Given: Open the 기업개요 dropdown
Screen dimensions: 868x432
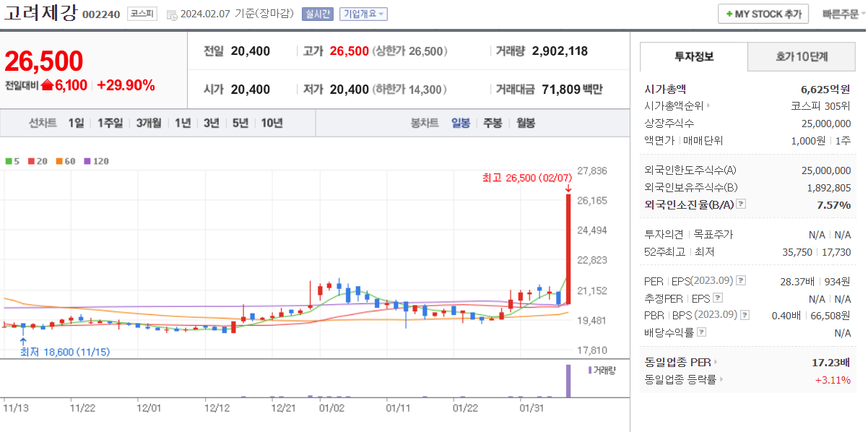Looking at the screenshot, I should point(364,14).
